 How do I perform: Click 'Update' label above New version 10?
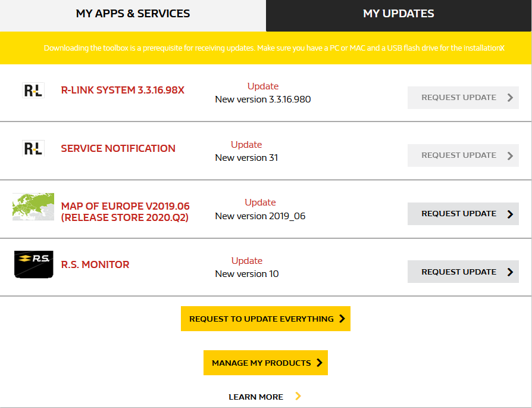pos(247,261)
